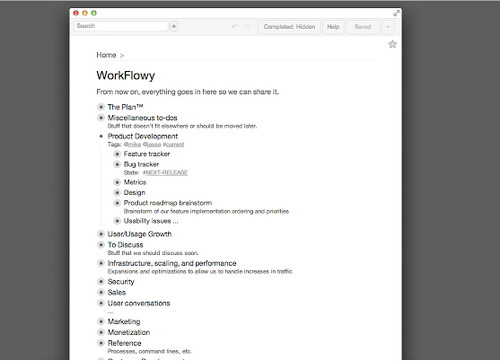Select the User conversations item text
This screenshot has height=361, width=500.
139,303
